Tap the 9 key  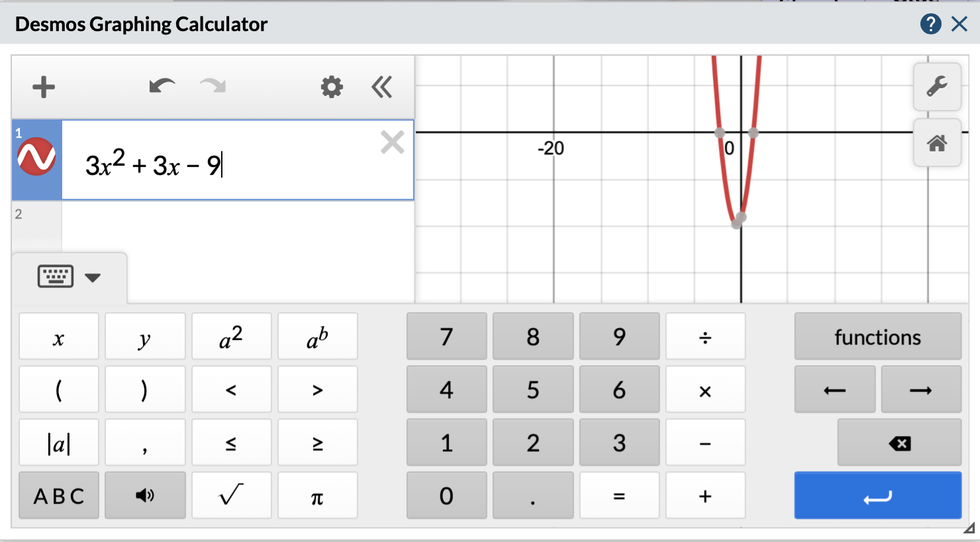[x=620, y=337]
